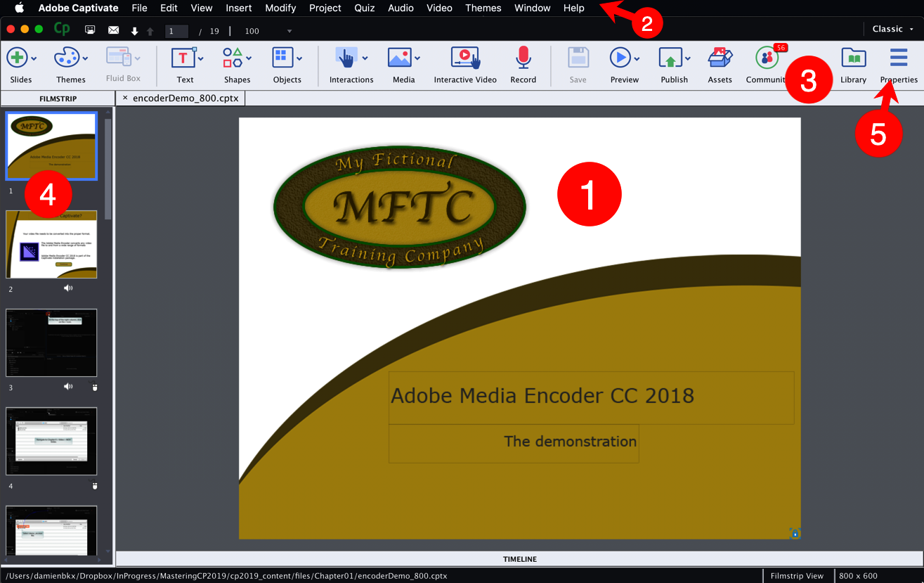Image resolution: width=924 pixels, height=583 pixels.
Task: Click the lock icon at the stage corner
Action: click(795, 534)
